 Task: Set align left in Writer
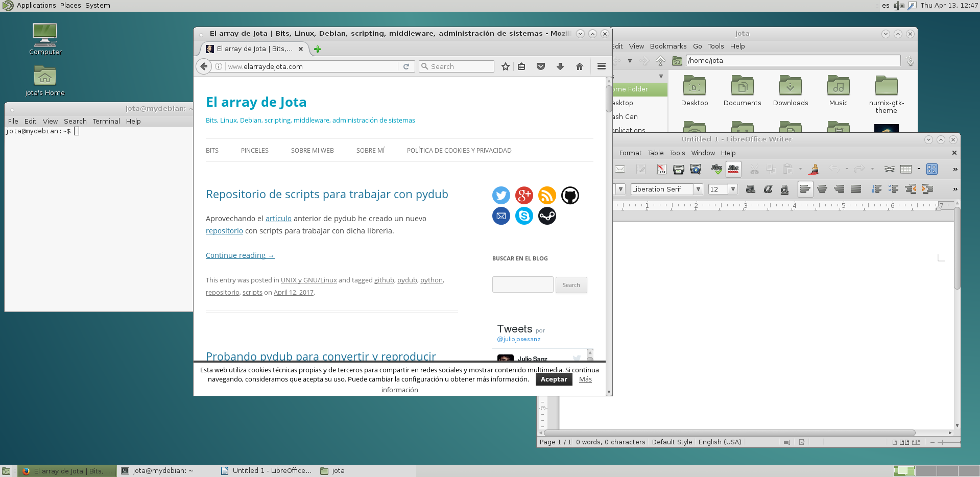[x=805, y=189]
